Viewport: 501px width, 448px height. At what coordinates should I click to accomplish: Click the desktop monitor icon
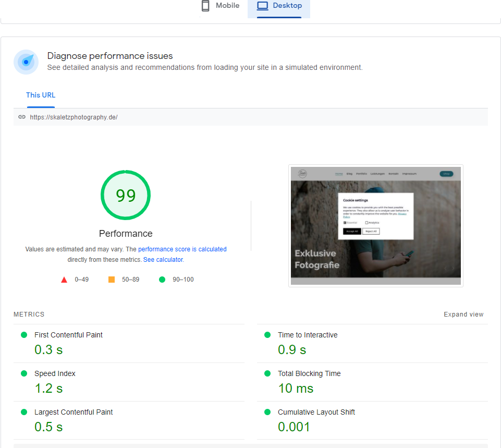[263, 6]
